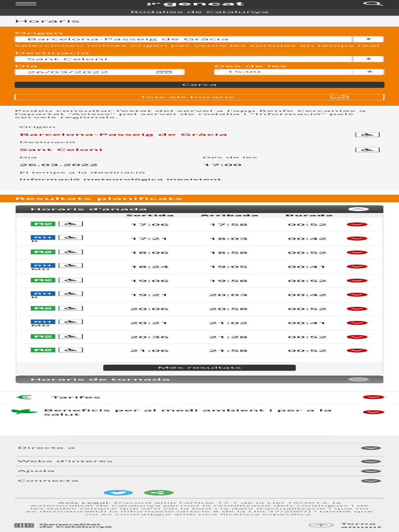Open the calendar picker icon
The image size is (399, 532).
[164, 72]
